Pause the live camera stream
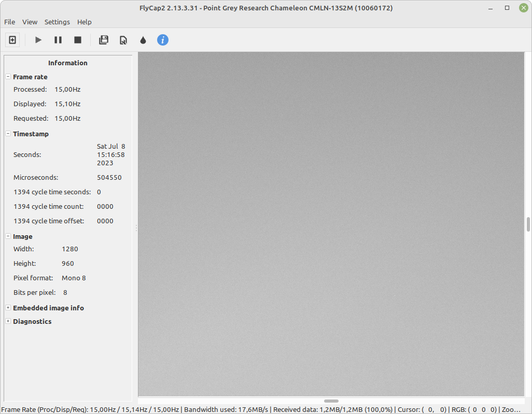Viewport: 532px width, 414px height. tap(58, 39)
